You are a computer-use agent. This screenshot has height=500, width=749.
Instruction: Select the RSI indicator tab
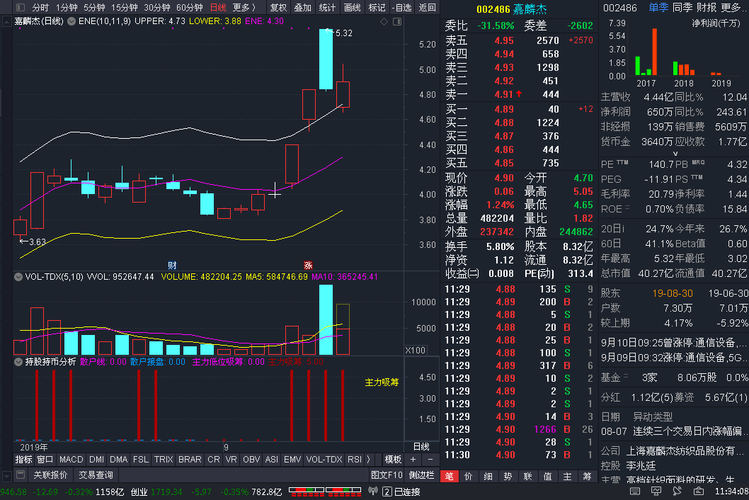[354, 459]
